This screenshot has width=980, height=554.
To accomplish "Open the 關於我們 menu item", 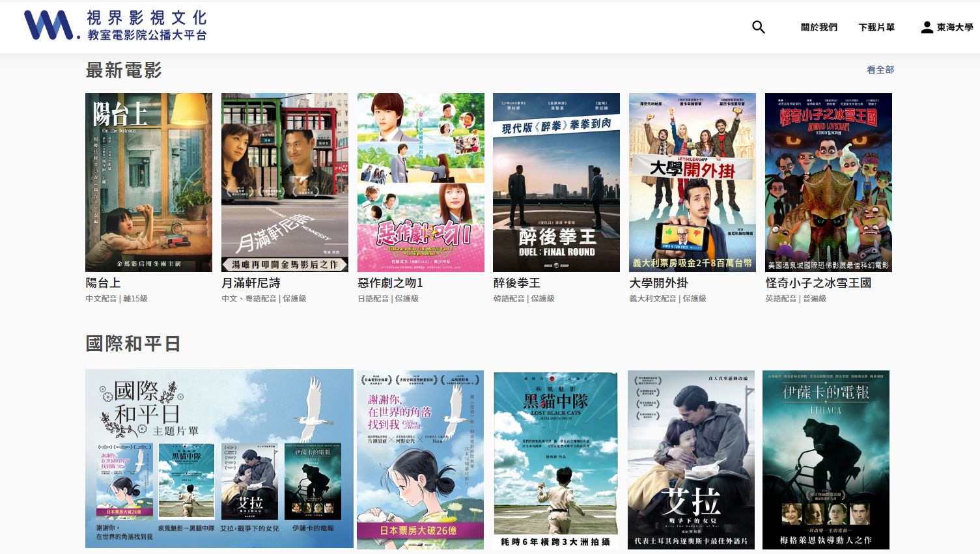I will pyautogui.click(x=819, y=27).
